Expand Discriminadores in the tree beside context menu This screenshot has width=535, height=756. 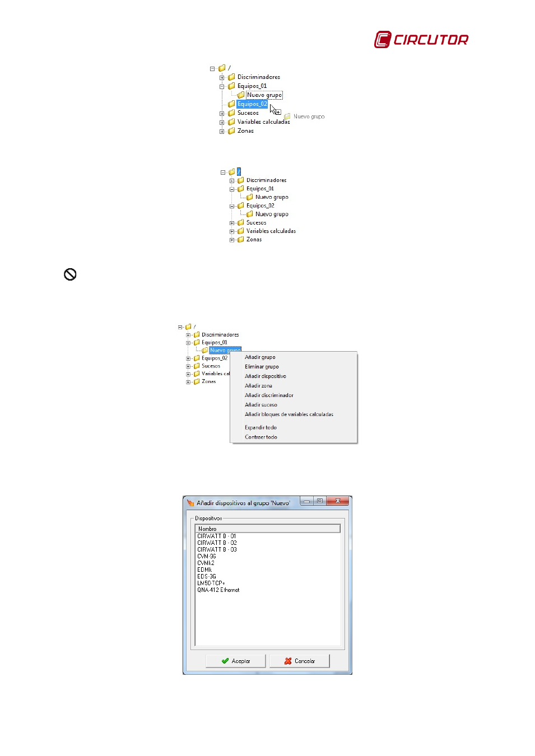tap(188, 335)
